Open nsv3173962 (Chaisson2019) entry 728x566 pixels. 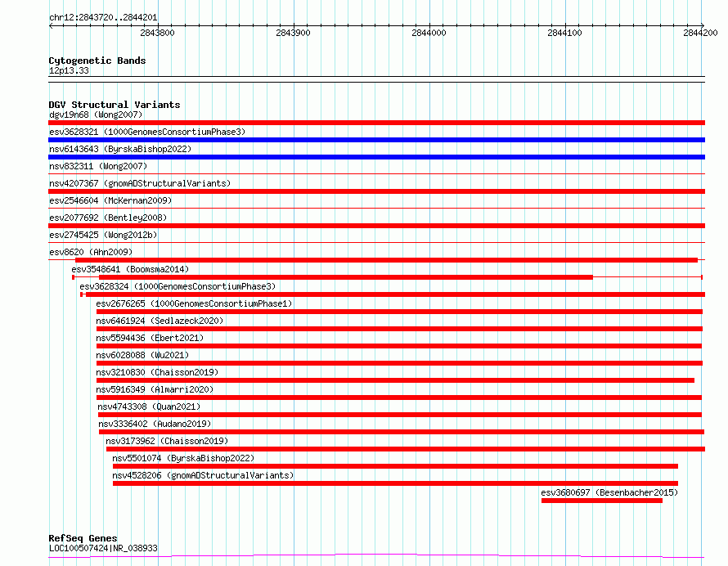coord(167,441)
